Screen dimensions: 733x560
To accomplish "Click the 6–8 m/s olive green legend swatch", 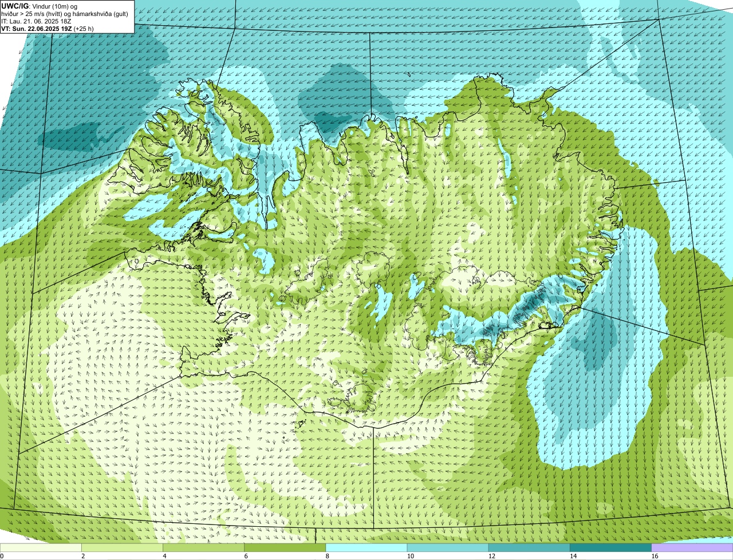I will click(285, 547).
